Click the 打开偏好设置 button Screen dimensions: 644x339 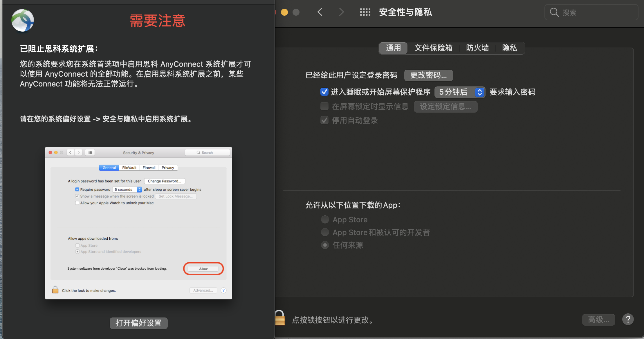[x=138, y=323]
